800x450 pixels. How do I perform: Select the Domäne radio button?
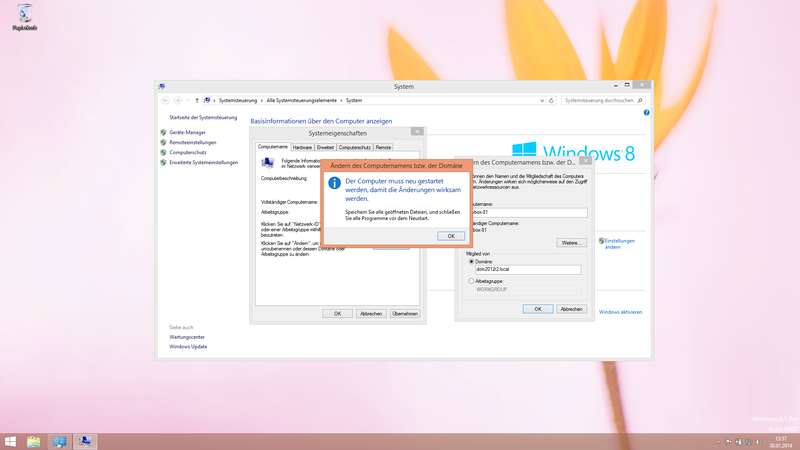tap(471, 261)
